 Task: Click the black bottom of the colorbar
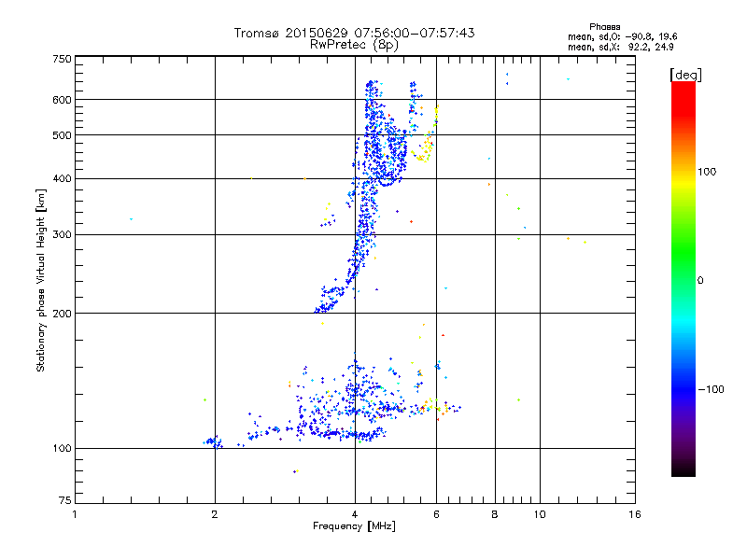point(684,469)
